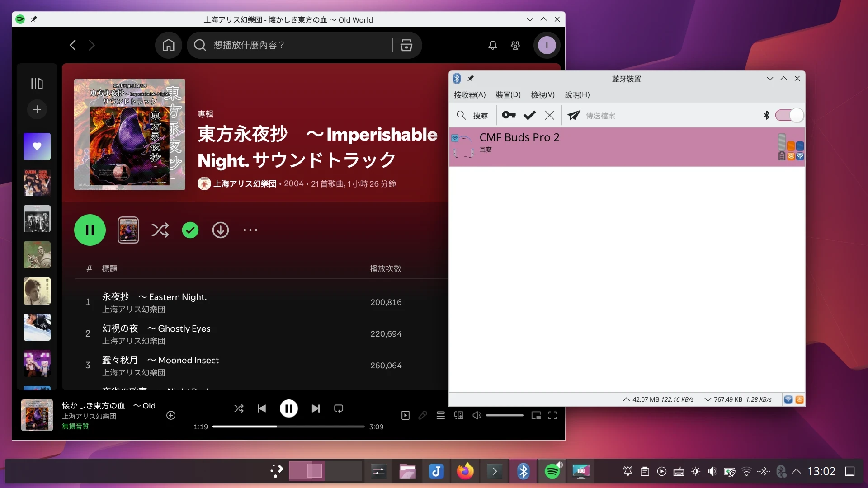The height and width of the screenshot is (488, 868).
Task: Open the lyrics microphone icon
Action: 423,415
